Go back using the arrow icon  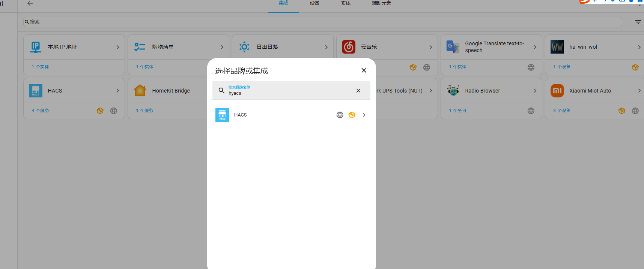[30, 3]
